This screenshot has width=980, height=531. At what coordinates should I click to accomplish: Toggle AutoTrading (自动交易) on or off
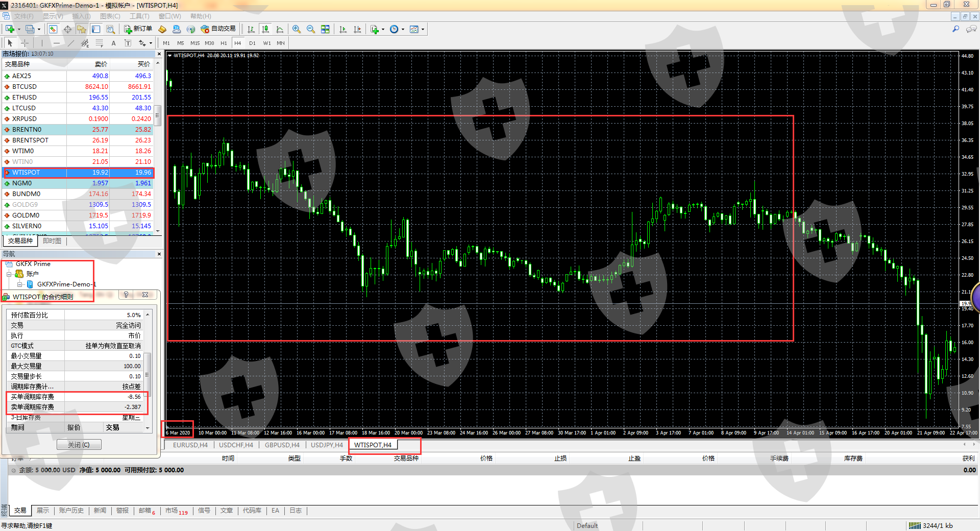click(218, 29)
